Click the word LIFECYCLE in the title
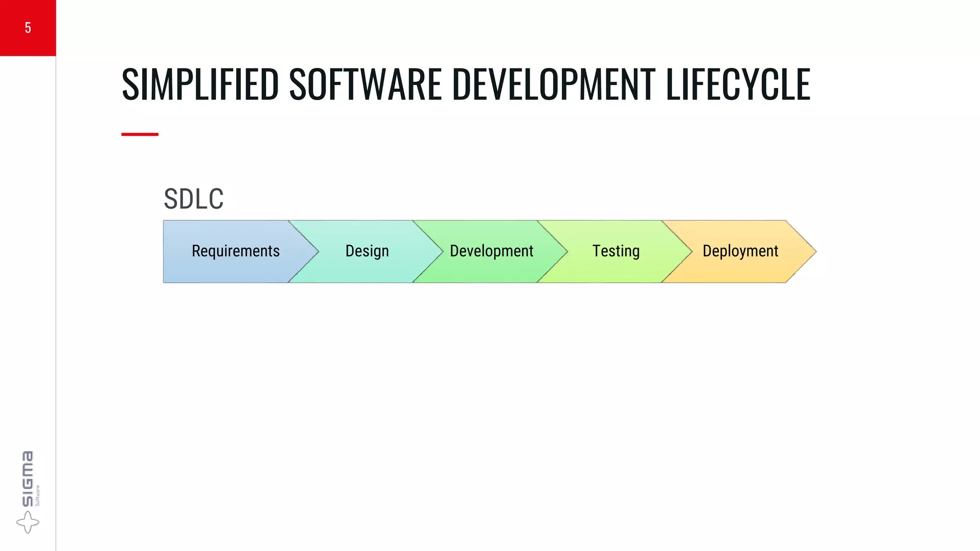The width and height of the screenshot is (980, 551). 738,85
